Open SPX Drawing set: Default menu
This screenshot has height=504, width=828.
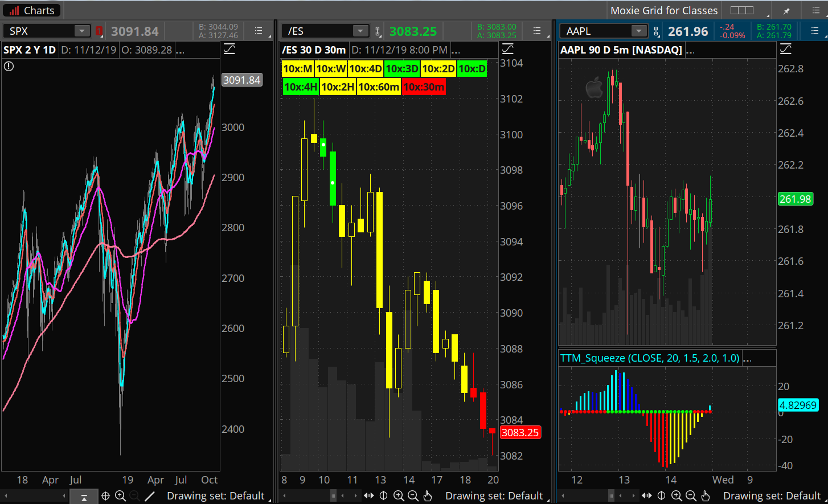(x=215, y=496)
